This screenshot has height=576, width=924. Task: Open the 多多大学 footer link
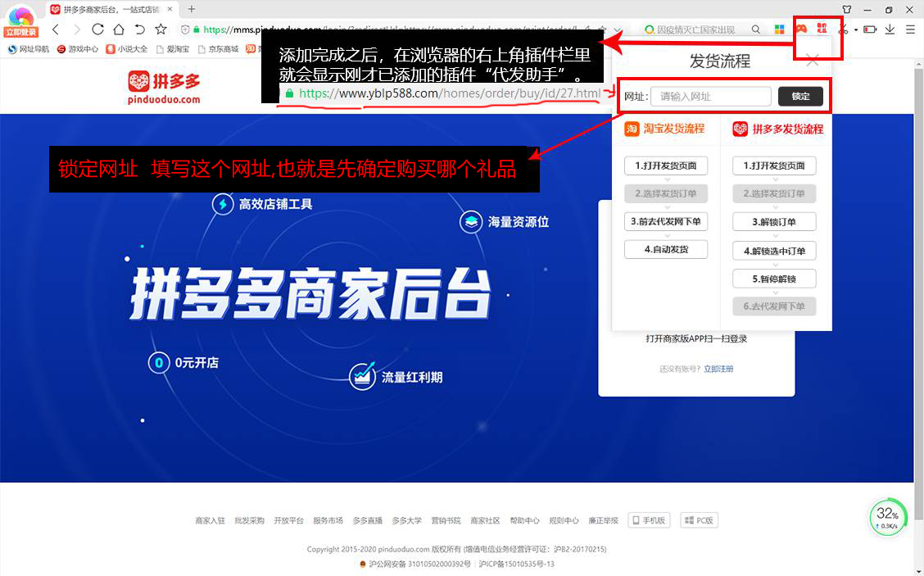click(x=407, y=520)
